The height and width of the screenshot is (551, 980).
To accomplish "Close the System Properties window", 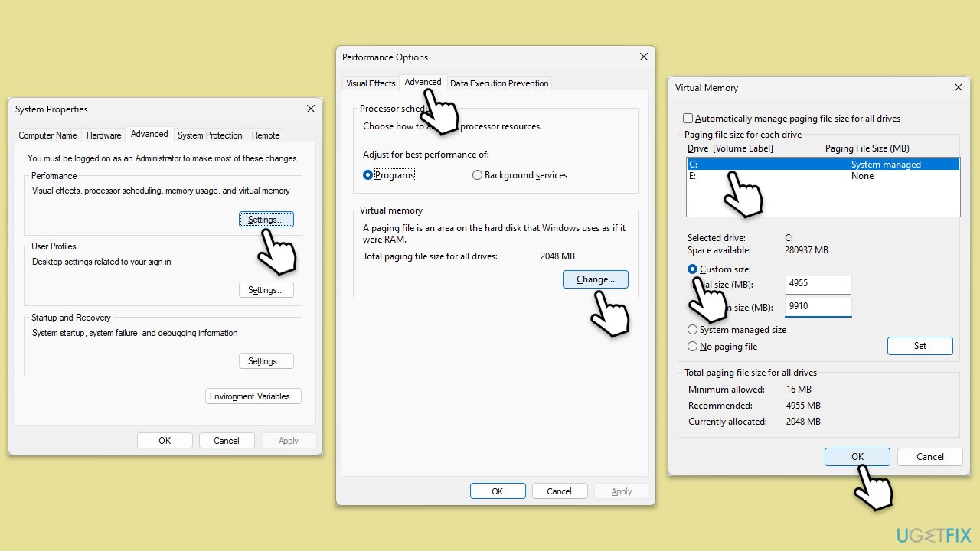I will point(310,109).
